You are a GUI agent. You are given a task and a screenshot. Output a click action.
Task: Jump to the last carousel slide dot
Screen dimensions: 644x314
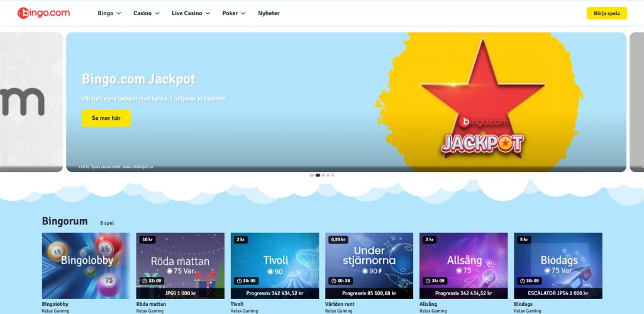[333, 175]
